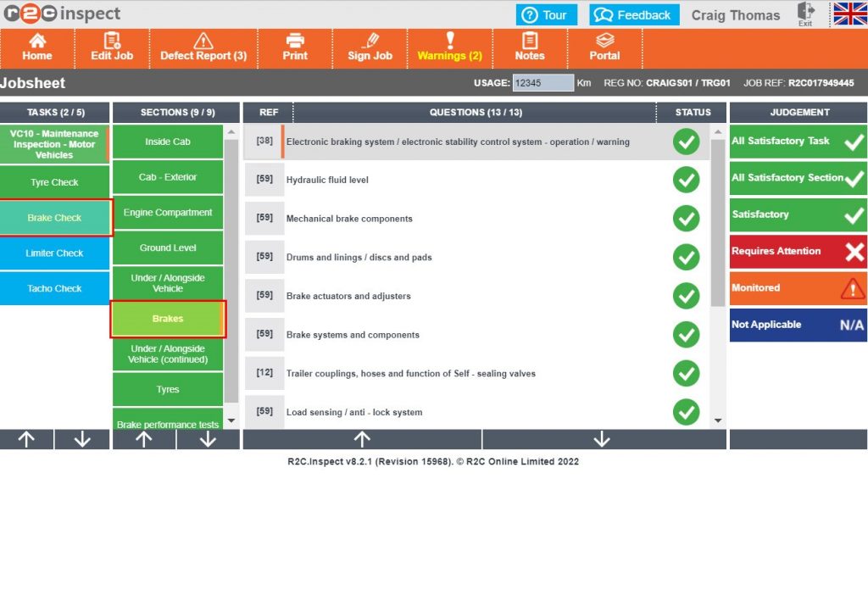This screenshot has height=601, width=868.
Task: Toggle the status tick on Drums and linings question
Action: [x=687, y=257]
